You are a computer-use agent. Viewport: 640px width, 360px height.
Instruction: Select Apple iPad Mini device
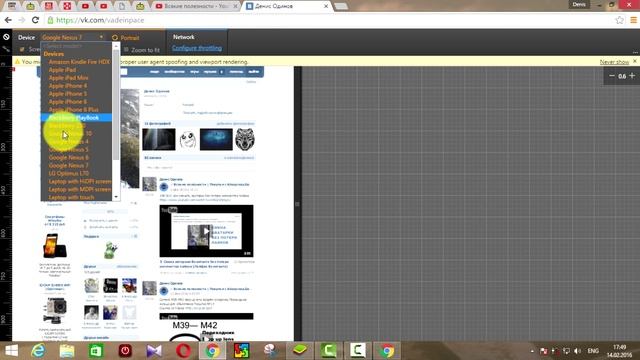69,78
